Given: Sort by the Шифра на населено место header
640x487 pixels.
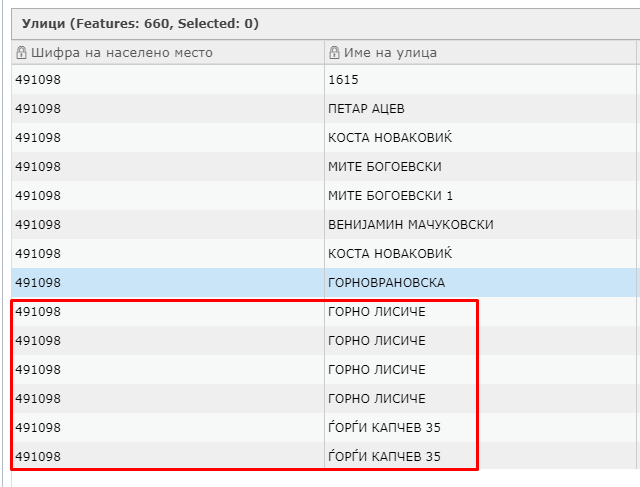Looking at the screenshot, I should point(122,53).
